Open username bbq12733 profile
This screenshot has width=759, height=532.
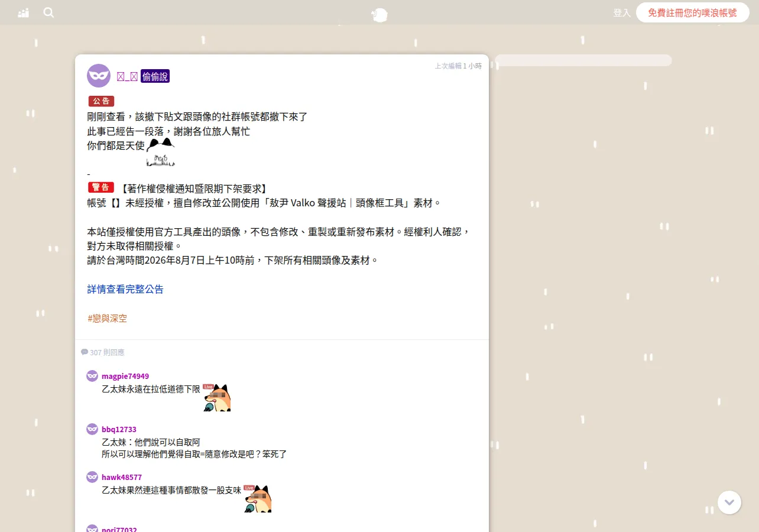tap(119, 429)
